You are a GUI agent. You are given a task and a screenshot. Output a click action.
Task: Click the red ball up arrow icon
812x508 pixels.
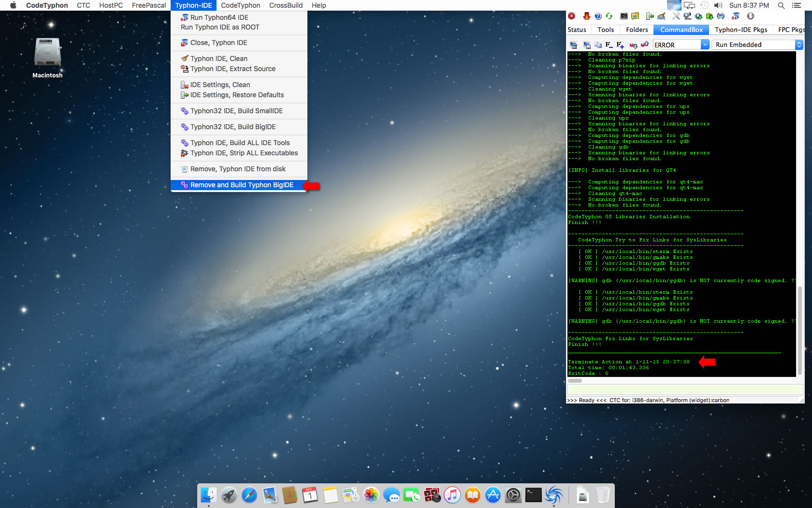click(645, 45)
